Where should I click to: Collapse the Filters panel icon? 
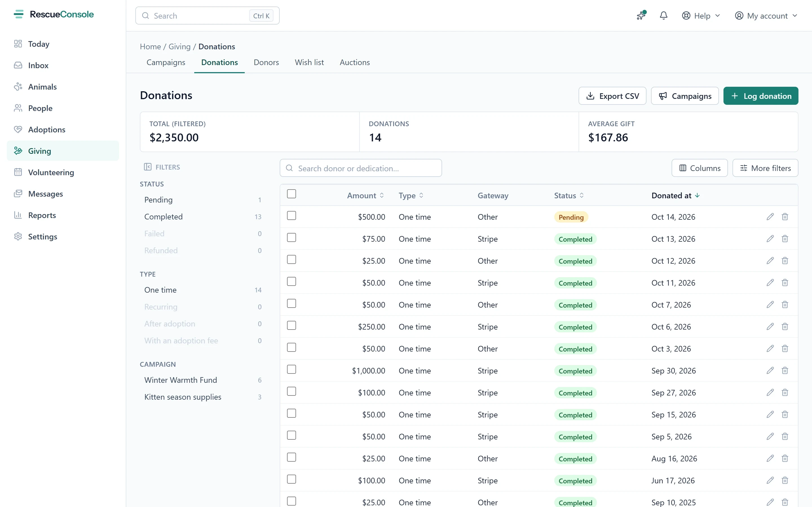click(148, 167)
